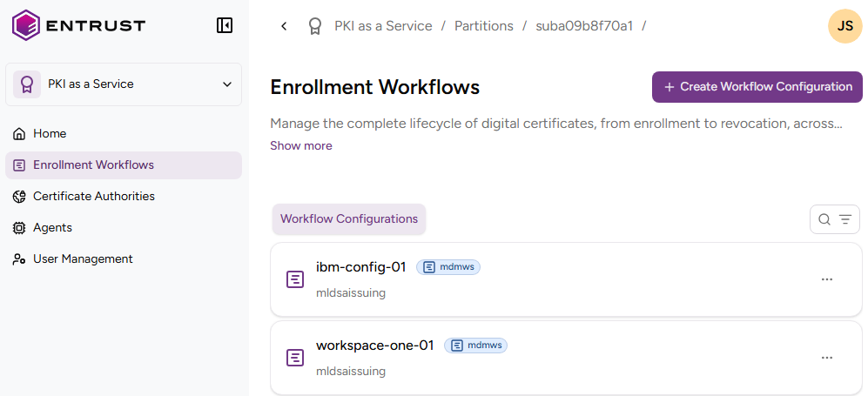The image size is (868, 396).
Task: Click mdmws tag on workspace-one-01
Action: 476,346
